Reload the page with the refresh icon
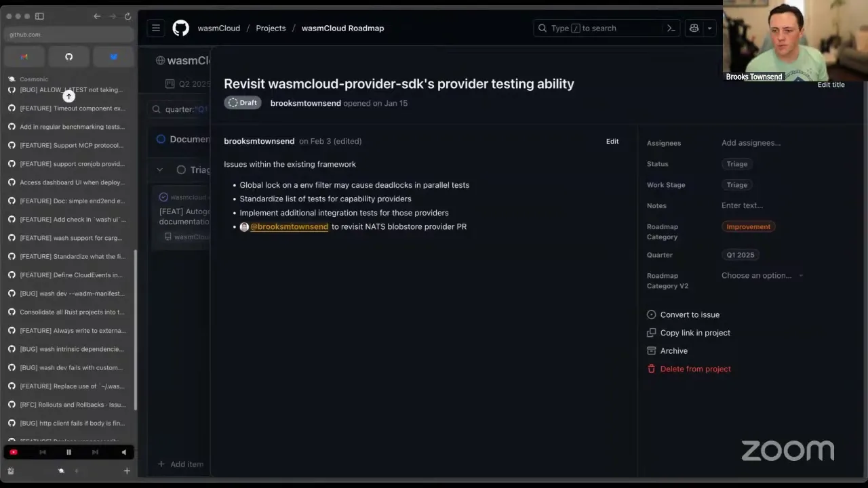Image resolution: width=868 pixels, height=488 pixels. (127, 16)
